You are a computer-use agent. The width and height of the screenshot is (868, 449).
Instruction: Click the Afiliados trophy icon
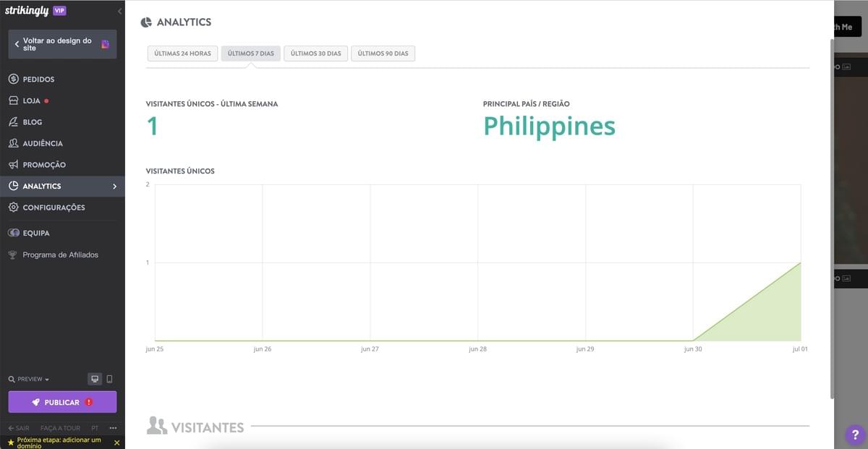point(13,255)
